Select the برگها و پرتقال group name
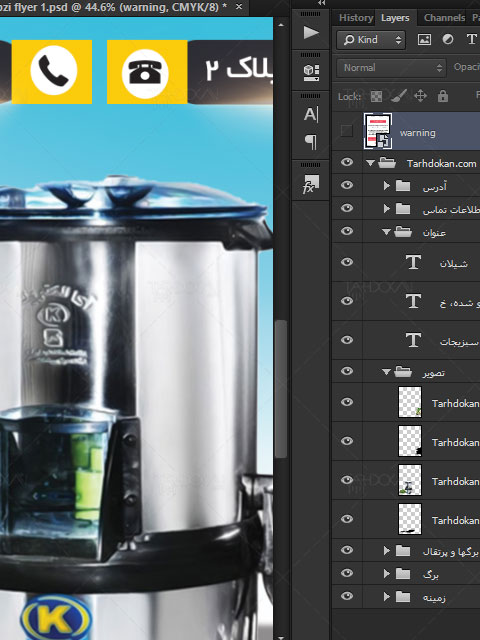The image size is (480, 640). (x=450, y=552)
